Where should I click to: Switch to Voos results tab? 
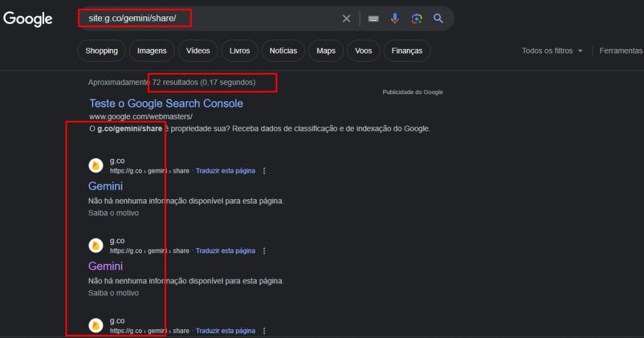(364, 50)
